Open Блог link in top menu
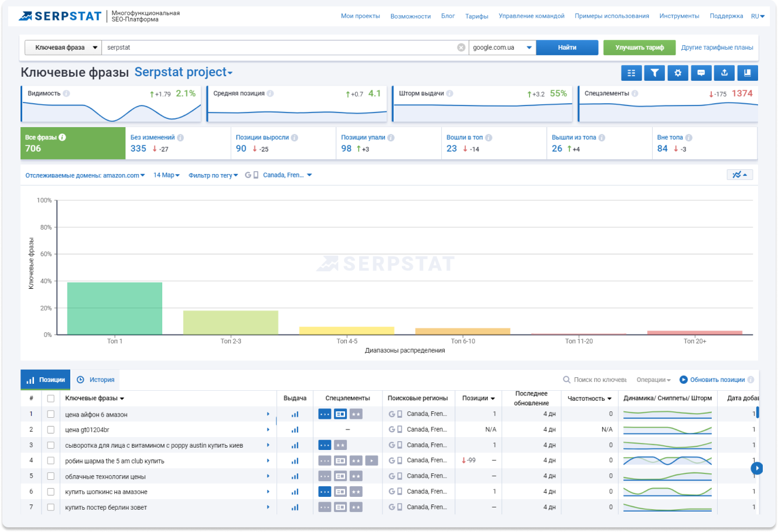Image resolution: width=778 pixels, height=532 pixels. [448, 16]
